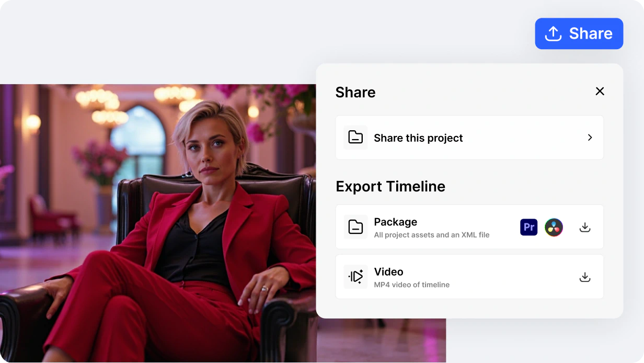Viewport: 644px width, 363px height.
Task: Click the 'Share this project' label text
Action: tap(419, 138)
